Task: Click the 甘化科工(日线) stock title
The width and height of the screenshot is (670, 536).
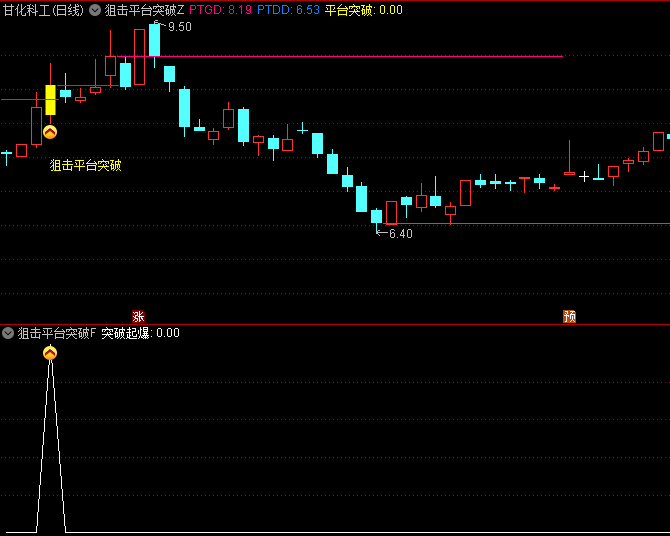Action: click(x=43, y=10)
